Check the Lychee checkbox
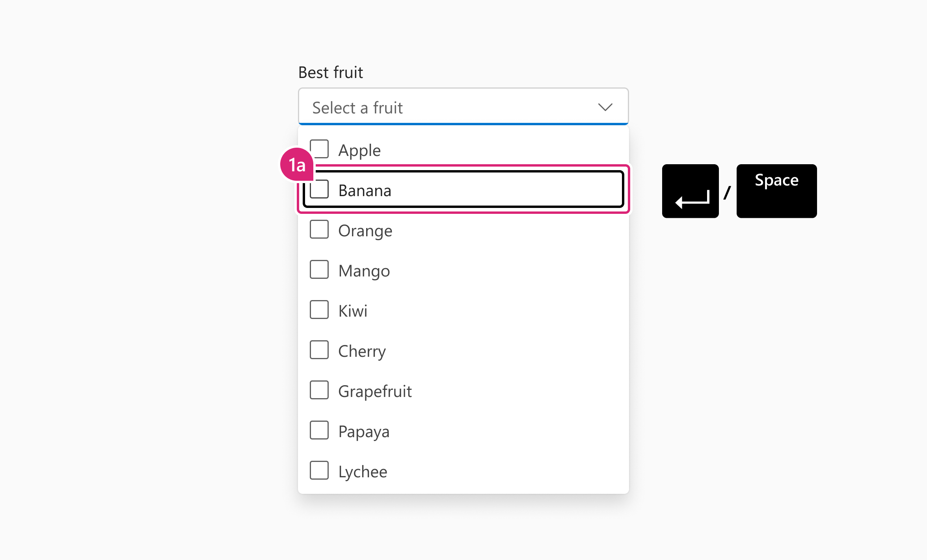This screenshot has width=927, height=560. pos(319,471)
